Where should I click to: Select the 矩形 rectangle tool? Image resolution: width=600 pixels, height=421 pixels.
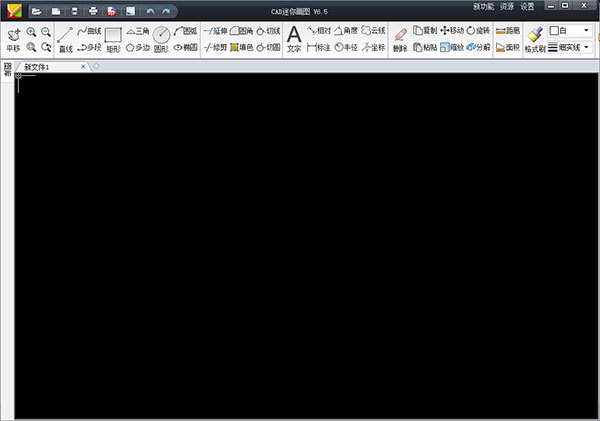pyautogui.click(x=113, y=40)
